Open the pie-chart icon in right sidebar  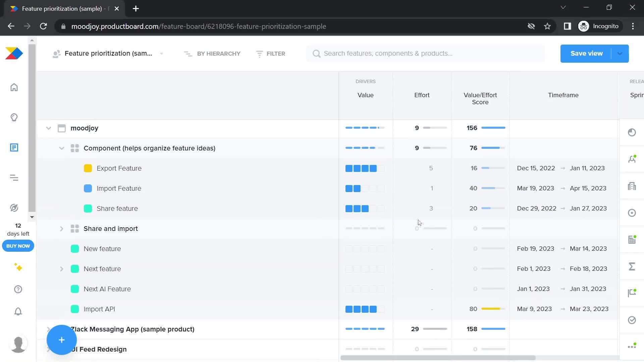(x=632, y=132)
